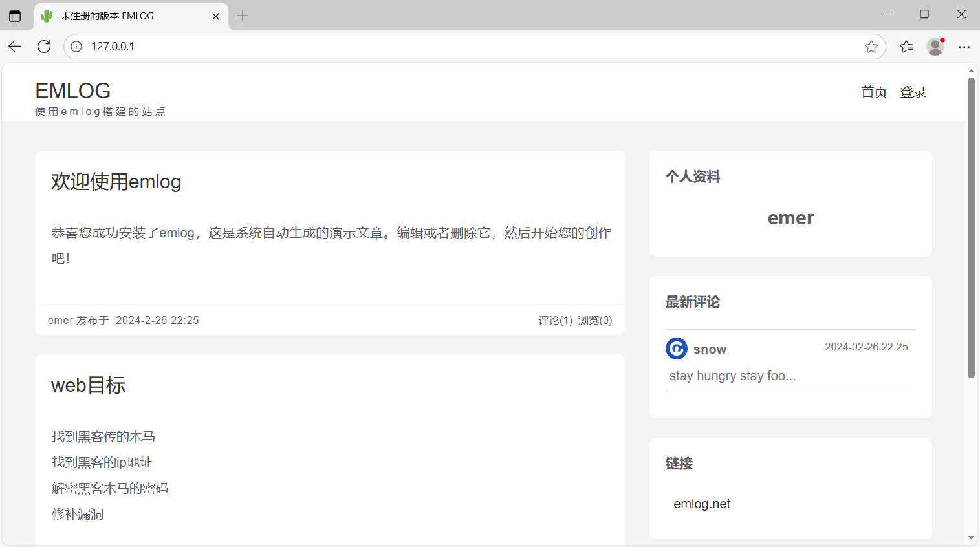Click the 首页 navigation menu item
The image size is (980, 547).
[x=873, y=92]
